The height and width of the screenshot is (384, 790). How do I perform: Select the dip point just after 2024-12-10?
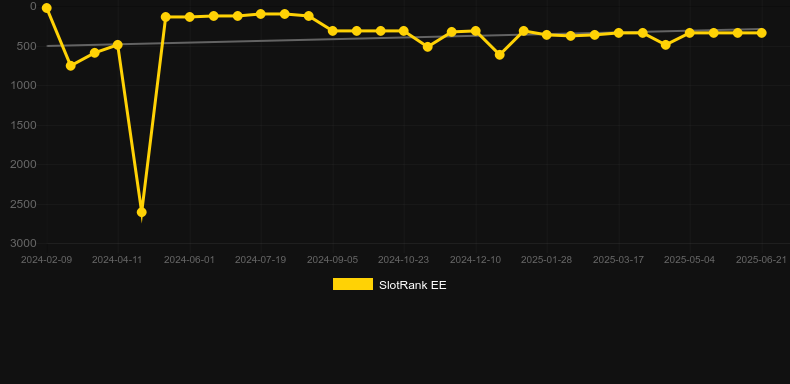coord(499,54)
